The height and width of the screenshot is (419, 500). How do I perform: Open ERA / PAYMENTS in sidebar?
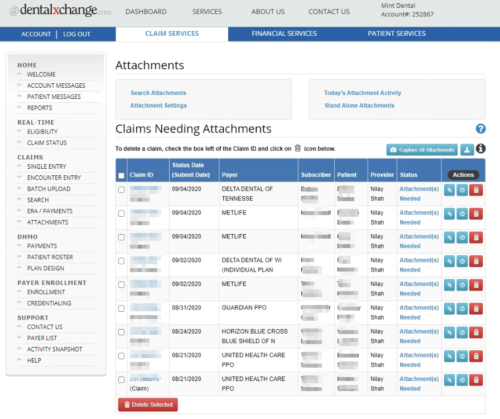(50, 211)
